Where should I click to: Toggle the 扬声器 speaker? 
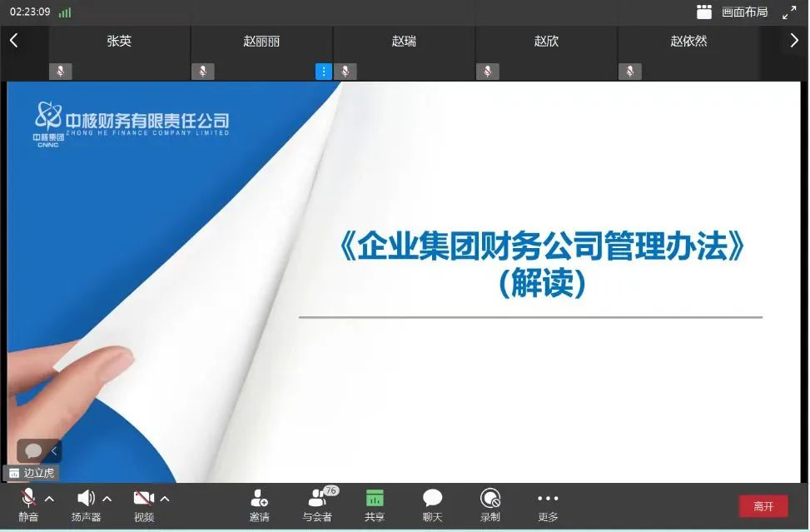86,499
